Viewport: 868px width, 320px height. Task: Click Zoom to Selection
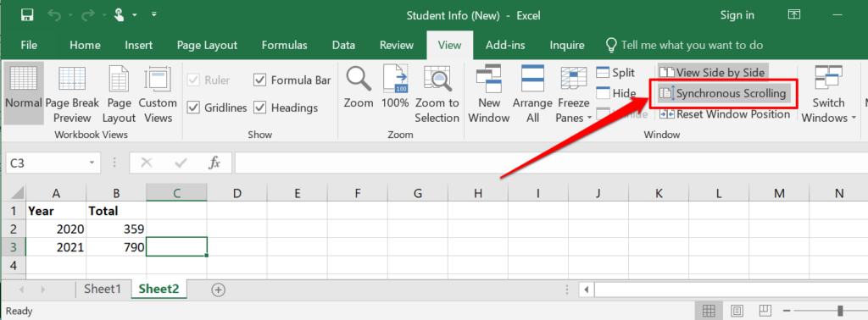(437, 94)
